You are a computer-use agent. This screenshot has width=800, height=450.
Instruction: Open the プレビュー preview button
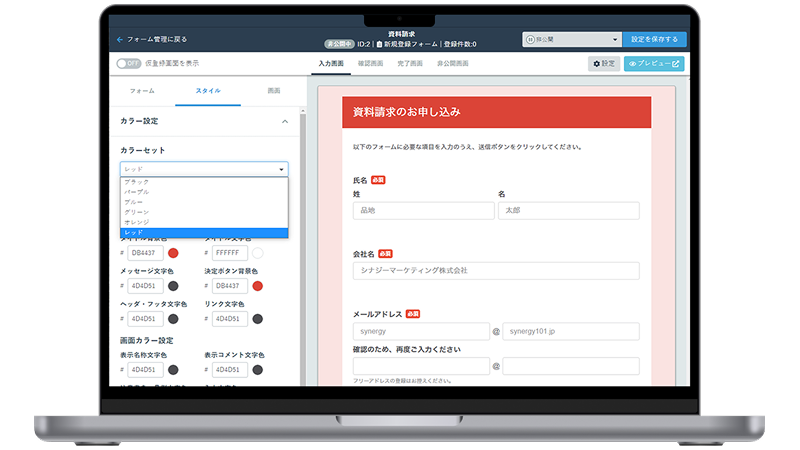tap(654, 64)
